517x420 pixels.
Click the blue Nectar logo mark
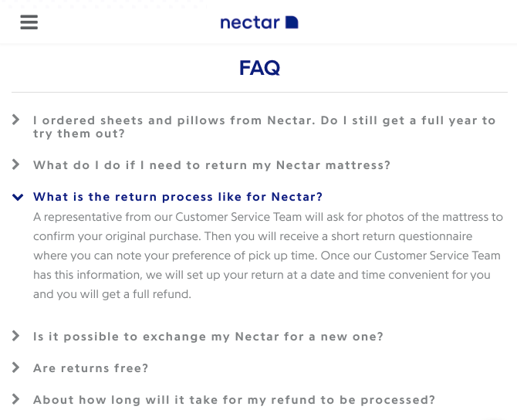292,22
